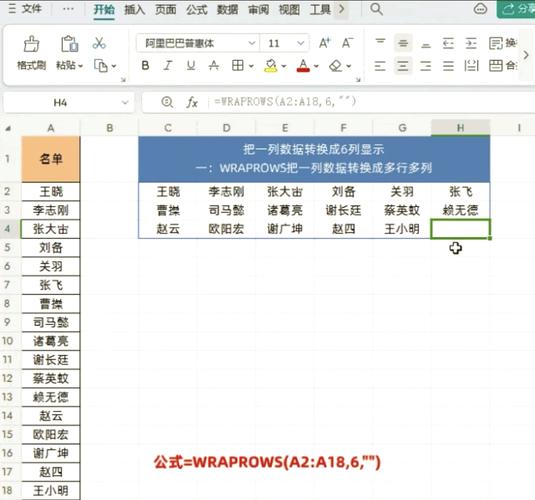Decrease font size with A- icon
The height and width of the screenshot is (500, 535).
[347, 43]
